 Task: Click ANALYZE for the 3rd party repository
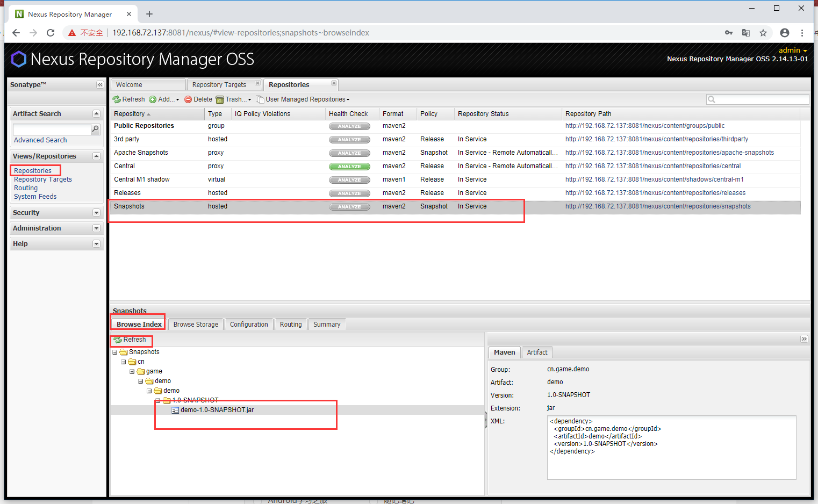pos(349,140)
